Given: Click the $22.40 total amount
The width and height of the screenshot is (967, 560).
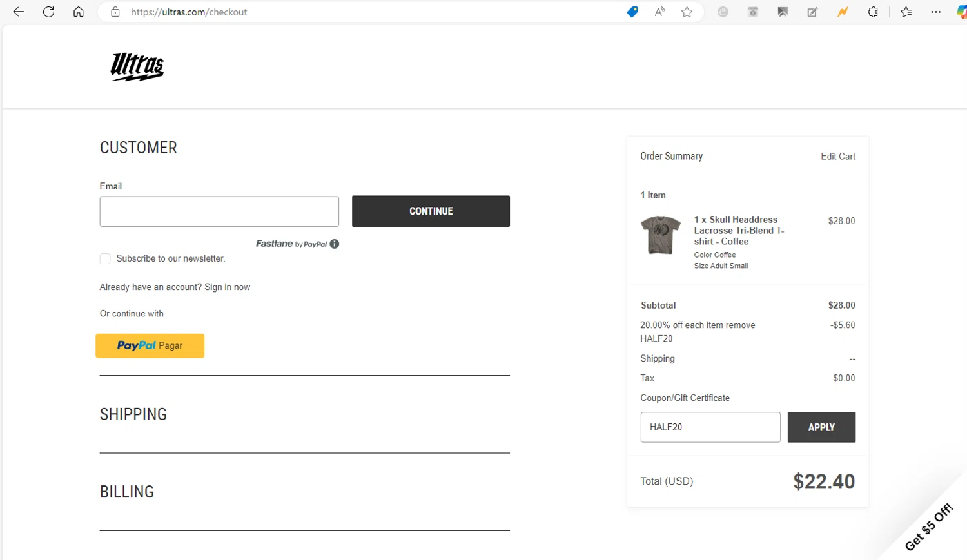Looking at the screenshot, I should 824,481.
